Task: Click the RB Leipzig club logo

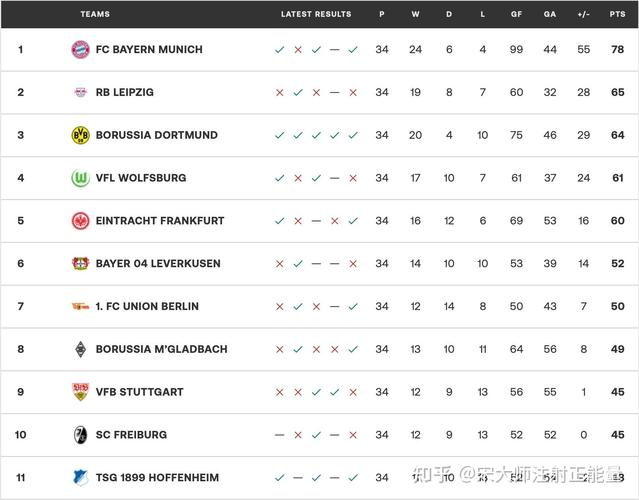Action: pyautogui.click(x=80, y=93)
